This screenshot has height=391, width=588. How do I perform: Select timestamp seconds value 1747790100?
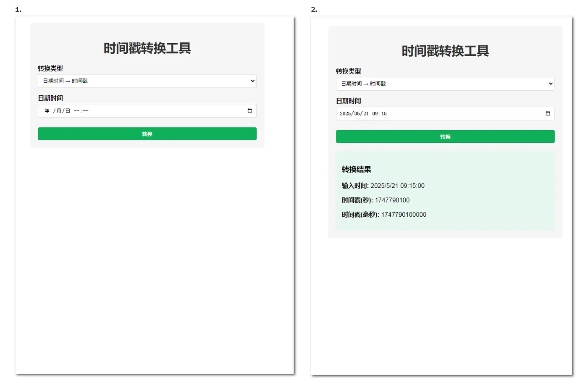click(x=392, y=200)
